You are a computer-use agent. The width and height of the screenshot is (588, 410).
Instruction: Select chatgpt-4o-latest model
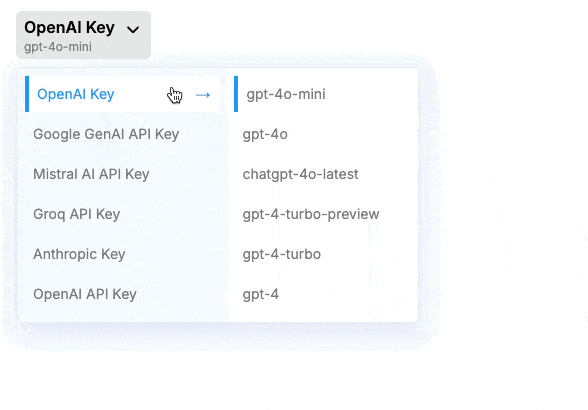point(300,174)
